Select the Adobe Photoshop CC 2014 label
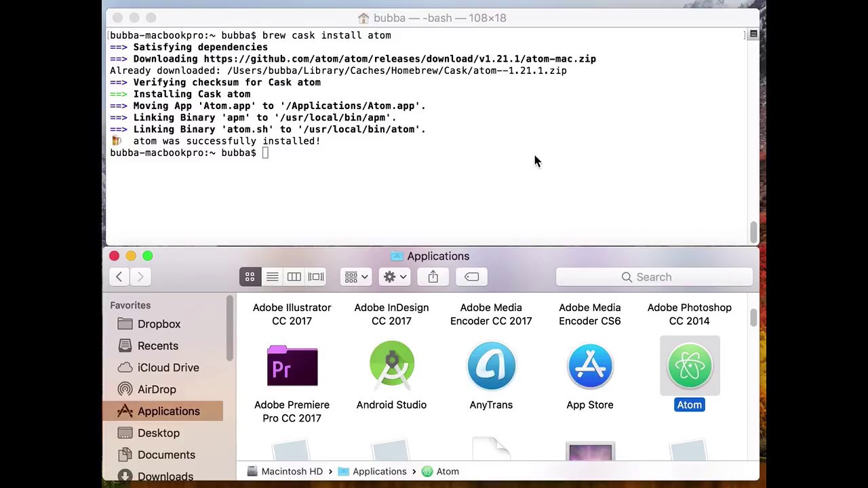This screenshot has height=488, width=868. click(x=690, y=314)
